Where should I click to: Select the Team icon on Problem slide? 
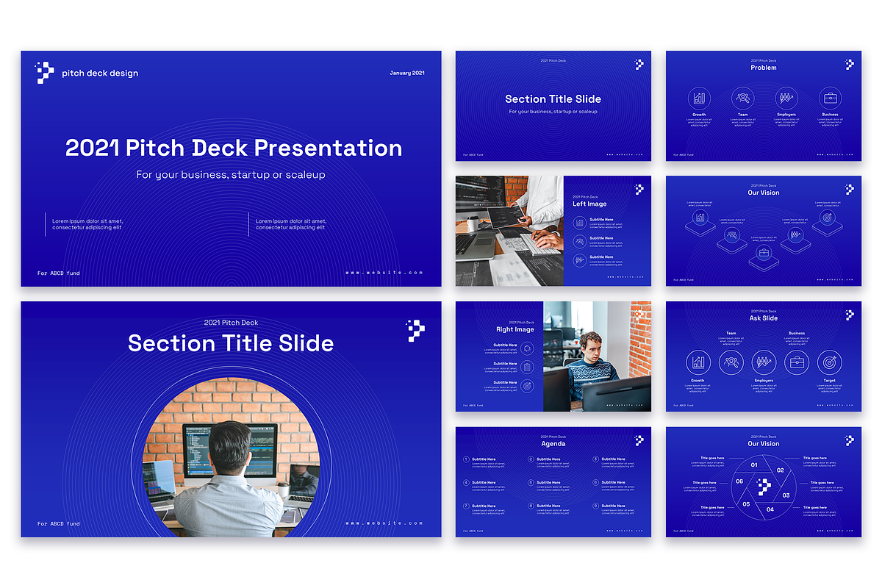[x=743, y=98]
